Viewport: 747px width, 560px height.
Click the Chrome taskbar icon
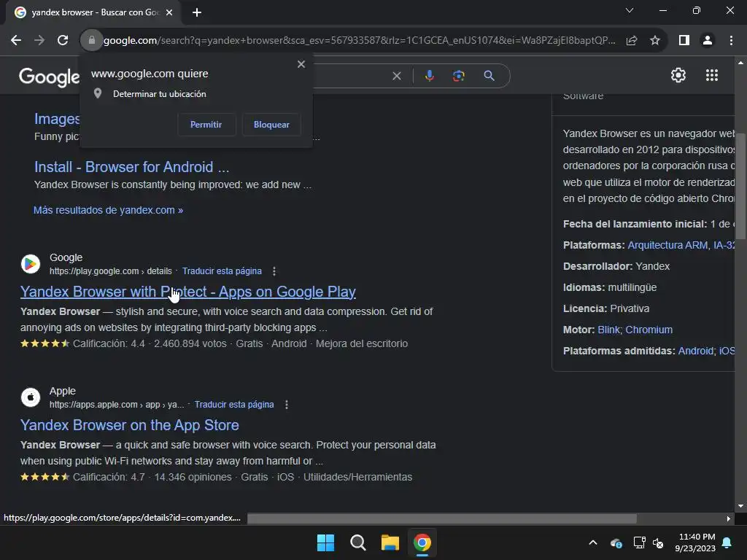(x=422, y=542)
